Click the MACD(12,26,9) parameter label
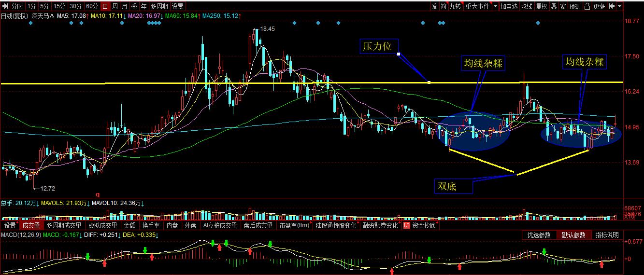The image size is (644, 275). coord(21,235)
